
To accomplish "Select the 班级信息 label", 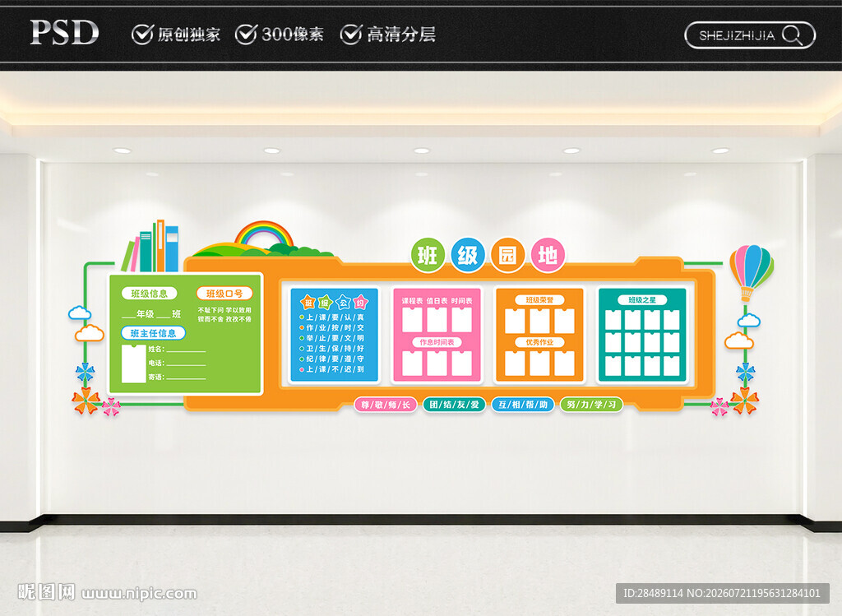I will tap(150, 294).
